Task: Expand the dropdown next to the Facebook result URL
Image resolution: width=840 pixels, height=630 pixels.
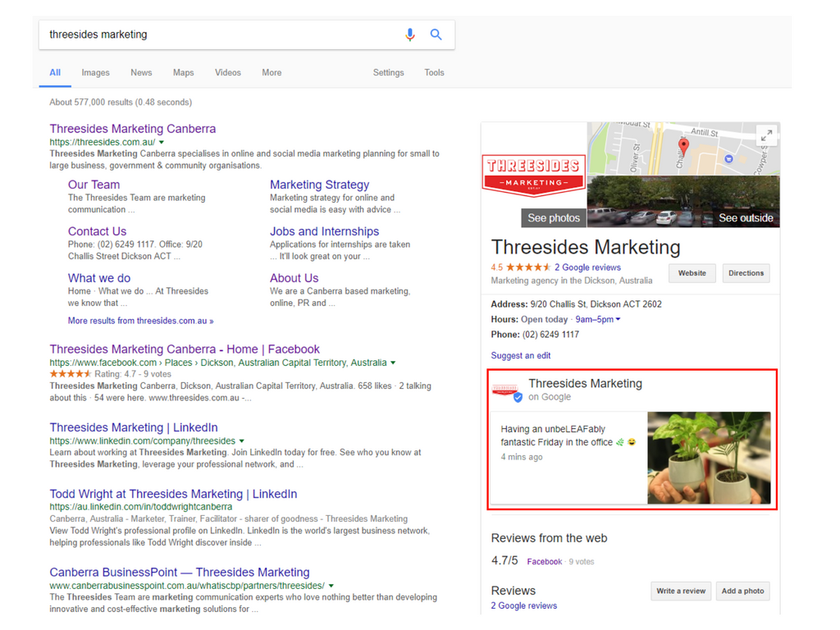Action: (x=392, y=362)
